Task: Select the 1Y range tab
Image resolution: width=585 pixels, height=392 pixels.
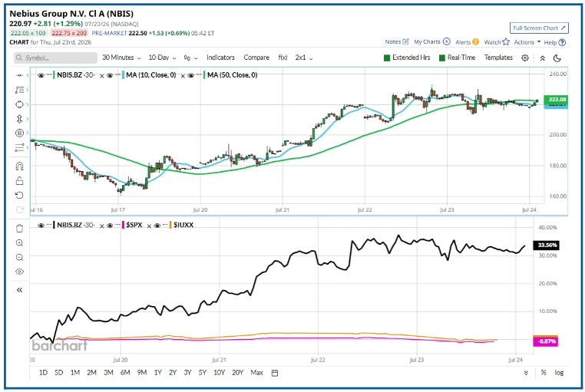Action: 158,373
